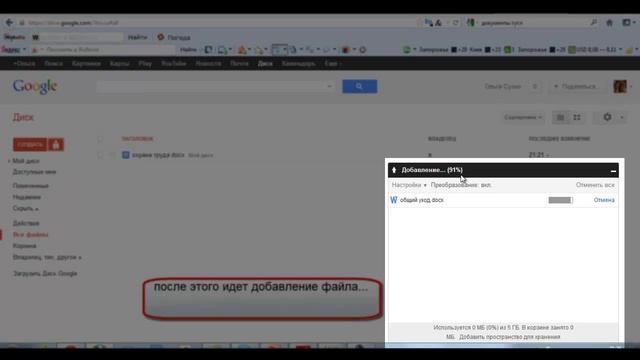This screenshot has width=640, height=360.
Task: Open the Сортировка dropdown
Action: 523,118
